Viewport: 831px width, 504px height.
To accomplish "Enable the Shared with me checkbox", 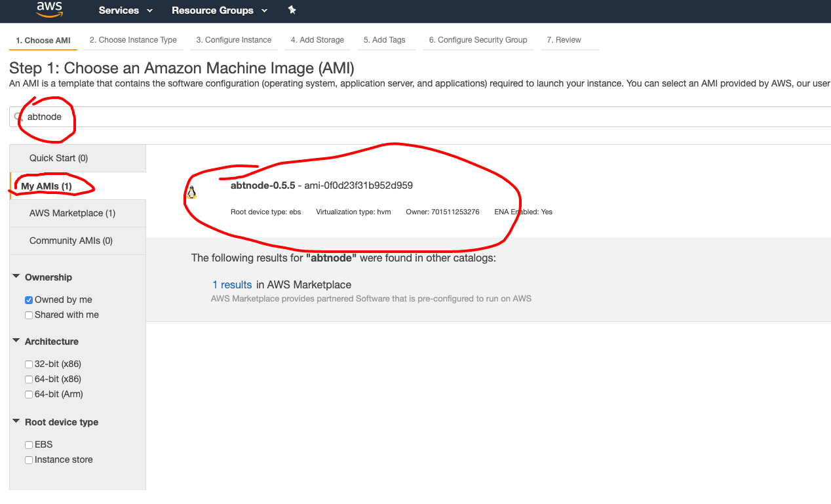I will (x=29, y=315).
